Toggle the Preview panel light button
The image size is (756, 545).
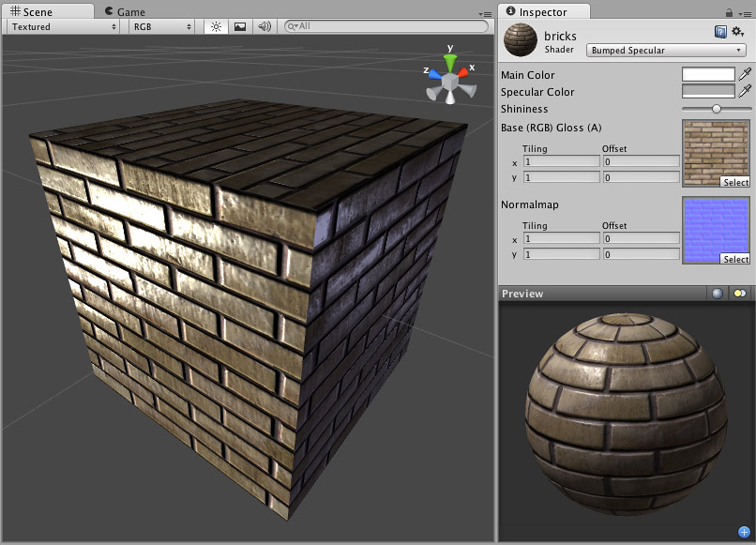click(x=718, y=294)
